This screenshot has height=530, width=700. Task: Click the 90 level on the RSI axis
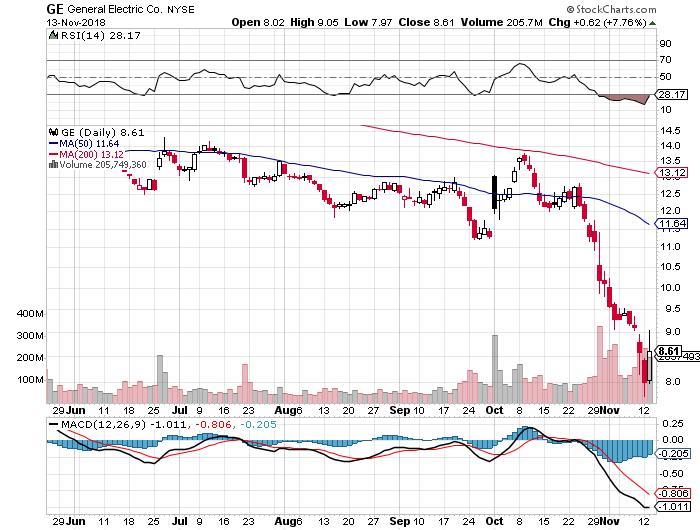665,43
